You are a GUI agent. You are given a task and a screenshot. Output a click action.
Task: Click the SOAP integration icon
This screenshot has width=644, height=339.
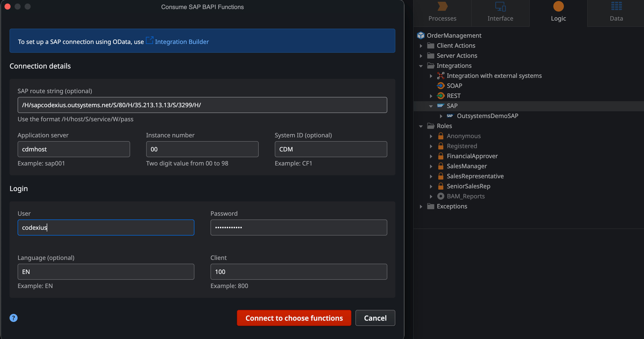coord(441,86)
